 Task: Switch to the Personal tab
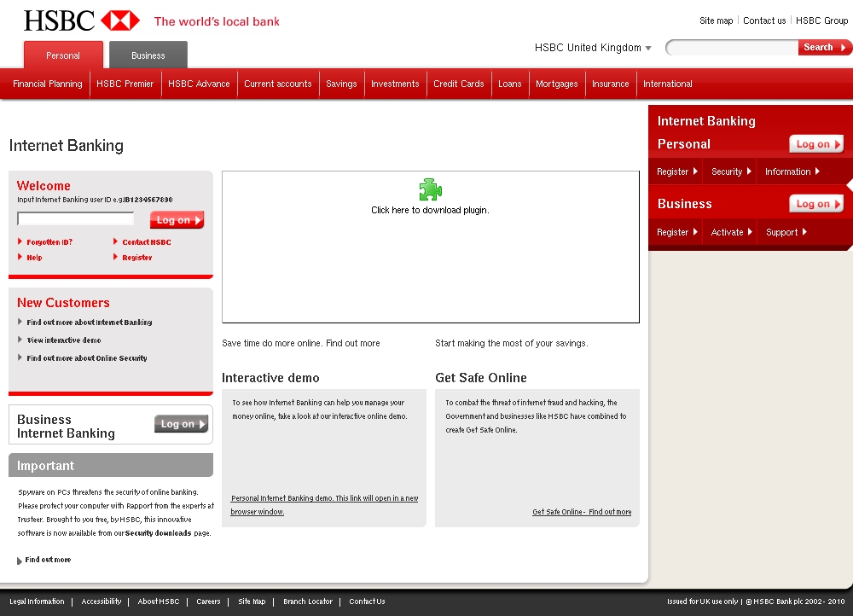pos(63,55)
